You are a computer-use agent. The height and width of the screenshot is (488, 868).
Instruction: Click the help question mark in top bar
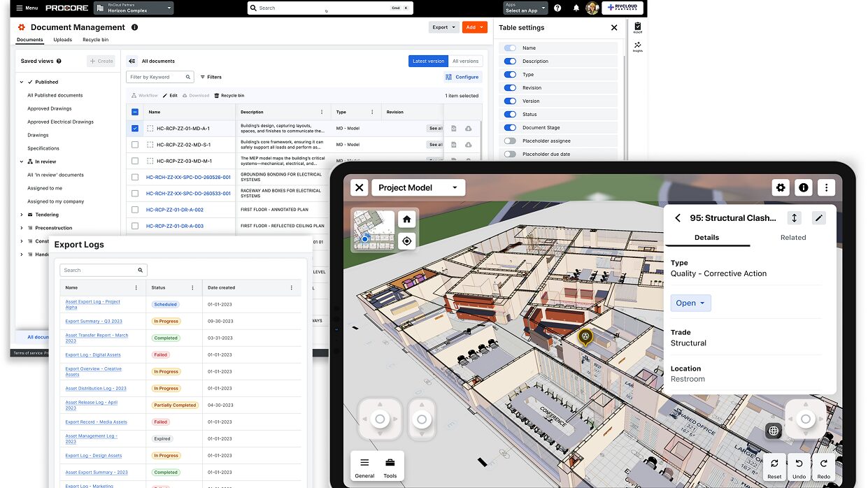point(557,8)
